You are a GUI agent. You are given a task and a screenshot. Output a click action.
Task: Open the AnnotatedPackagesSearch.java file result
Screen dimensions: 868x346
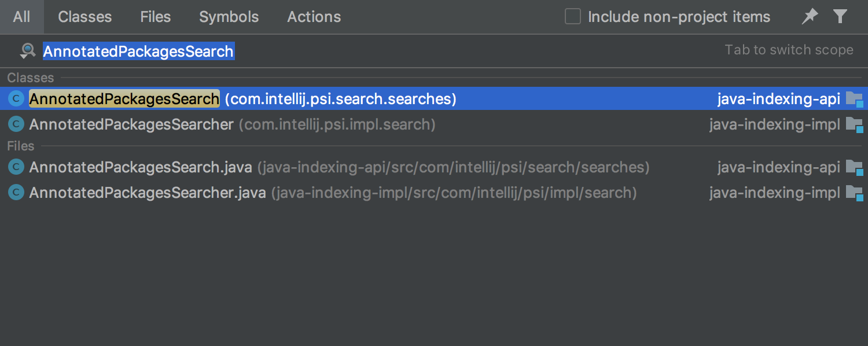[x=434, y=167]
